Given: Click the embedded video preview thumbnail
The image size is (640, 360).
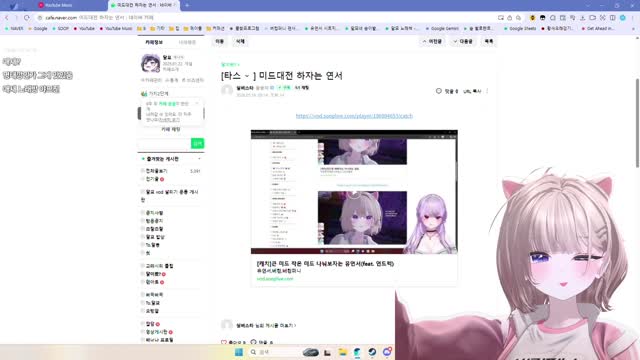Looking at the screenshot, I should click(354, 192).
